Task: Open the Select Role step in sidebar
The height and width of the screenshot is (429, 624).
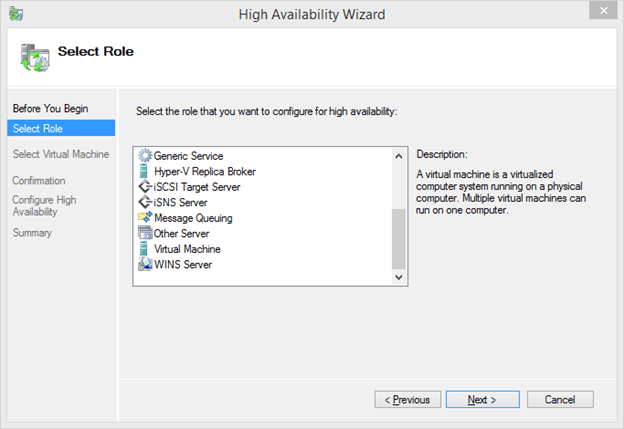Action: coord(36,128)
